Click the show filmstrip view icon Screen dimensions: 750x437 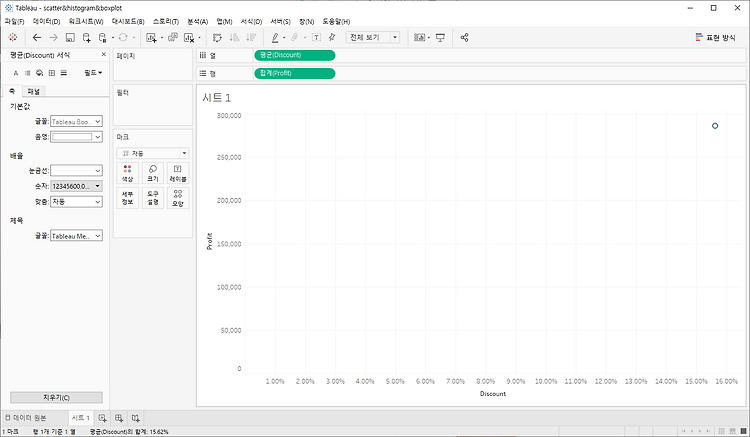(x=733, y=431)
